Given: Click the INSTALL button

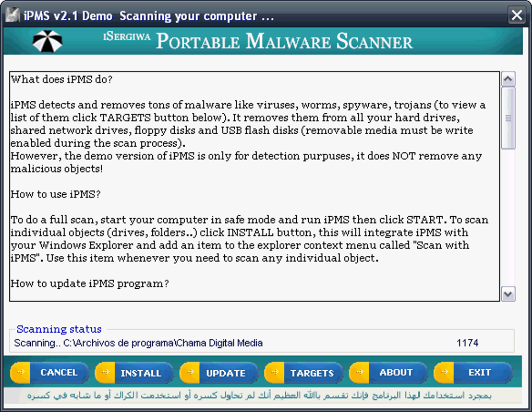Looking at the screenshot, I should [135, 373].
